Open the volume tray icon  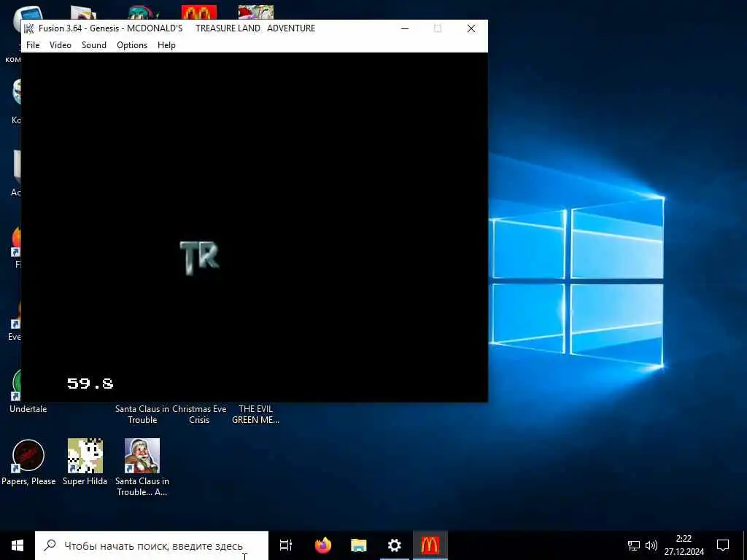point(651,545)
